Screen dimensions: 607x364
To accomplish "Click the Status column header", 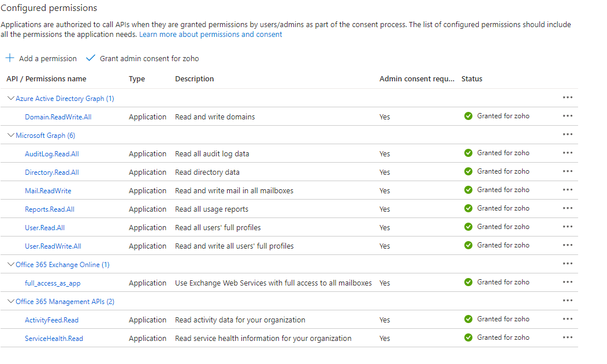I will point(472,79).
